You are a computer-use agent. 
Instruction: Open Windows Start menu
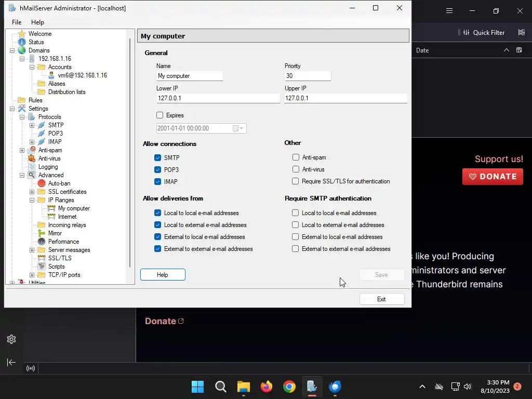point(198,387)
